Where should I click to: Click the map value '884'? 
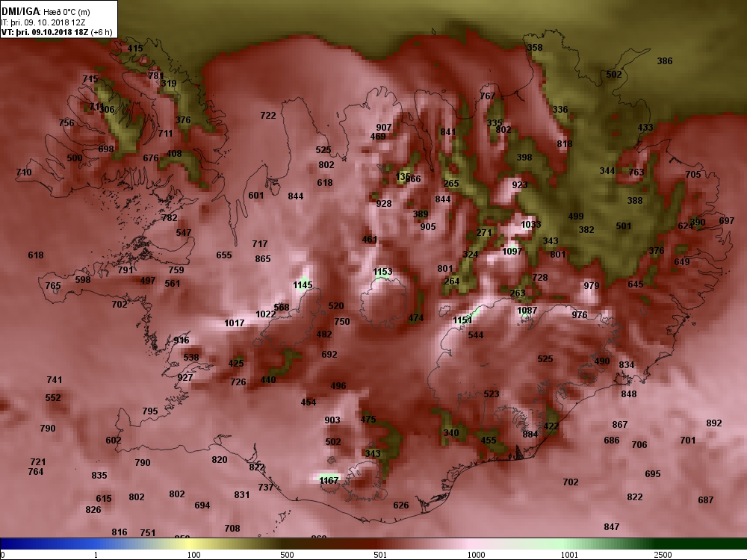point(530,435)
